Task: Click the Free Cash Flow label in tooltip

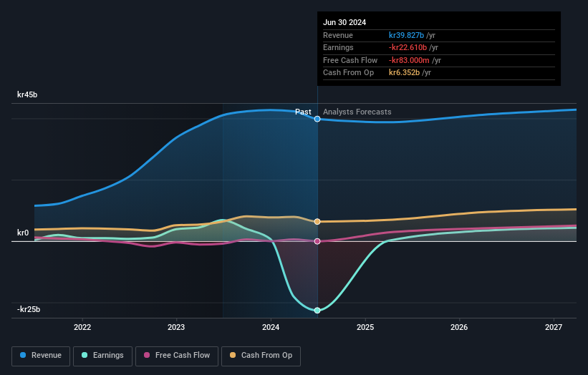Action: [350, 60]
